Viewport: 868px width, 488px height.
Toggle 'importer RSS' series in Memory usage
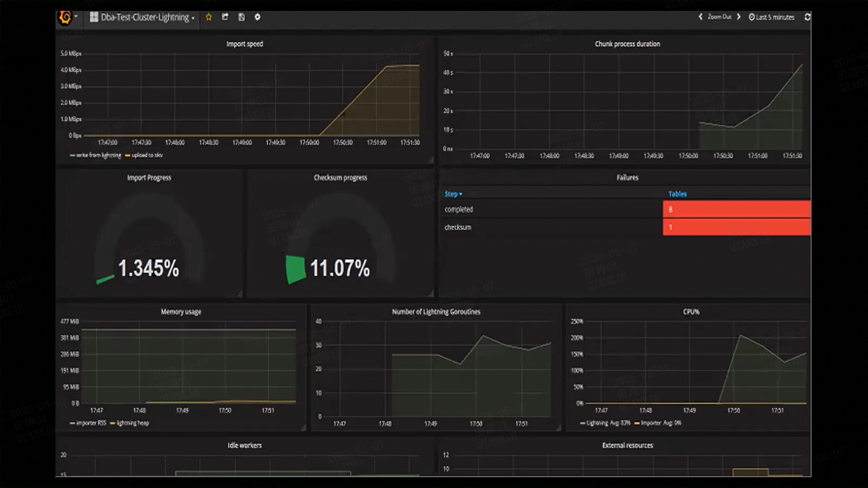click(x=91, y=423)
